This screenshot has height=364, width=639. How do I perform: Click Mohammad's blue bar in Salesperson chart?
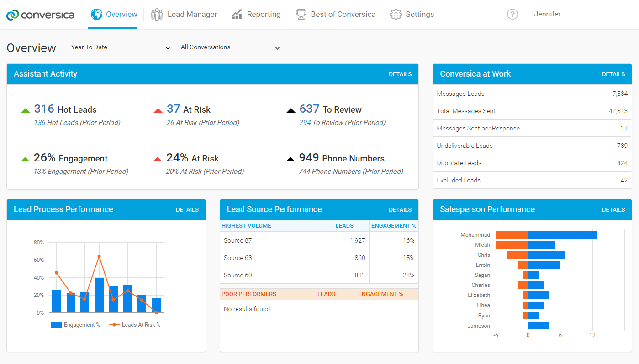563,235
